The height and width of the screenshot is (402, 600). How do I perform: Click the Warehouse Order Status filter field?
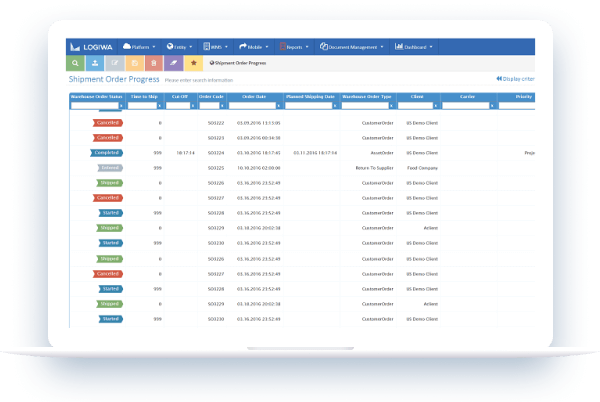point(93,105)
